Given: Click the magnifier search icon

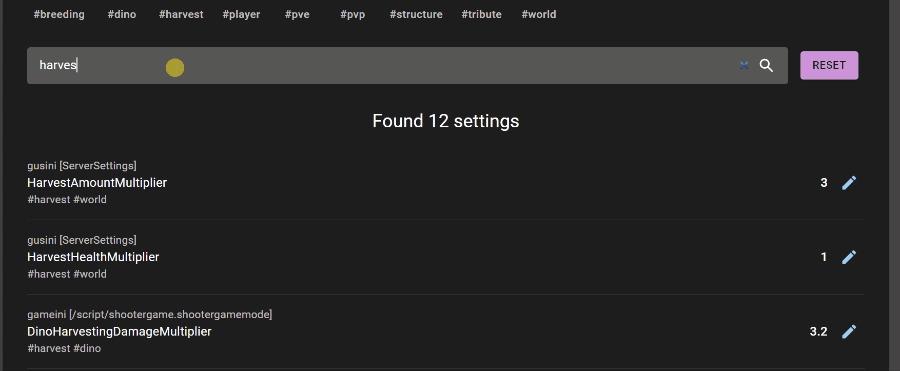Looking at the screenshot, I should 766,65.
